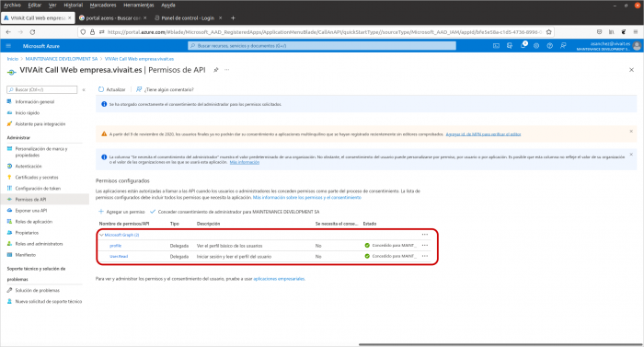
Task: Collapse the left sidebar menu
Action: pyautogui.click(x=84, y=89)
